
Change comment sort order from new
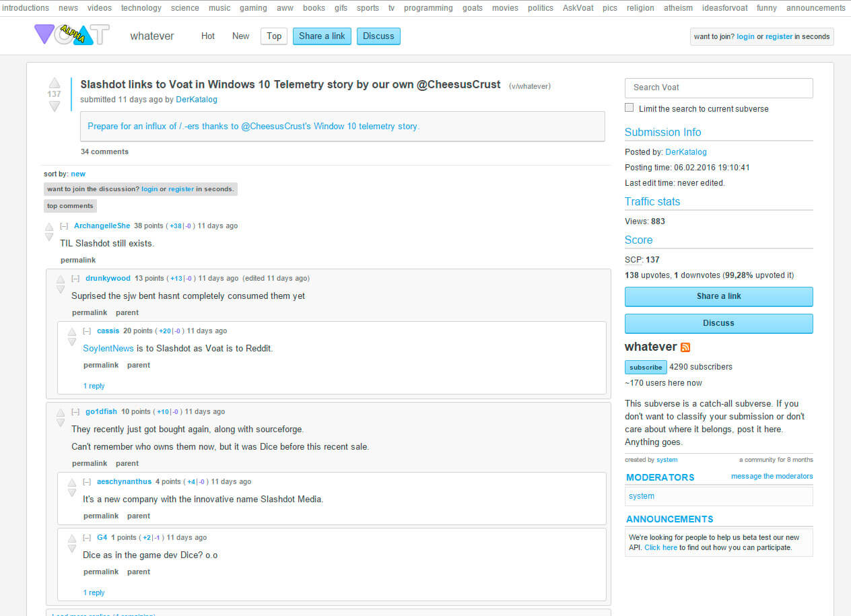[x=78, y=174]
